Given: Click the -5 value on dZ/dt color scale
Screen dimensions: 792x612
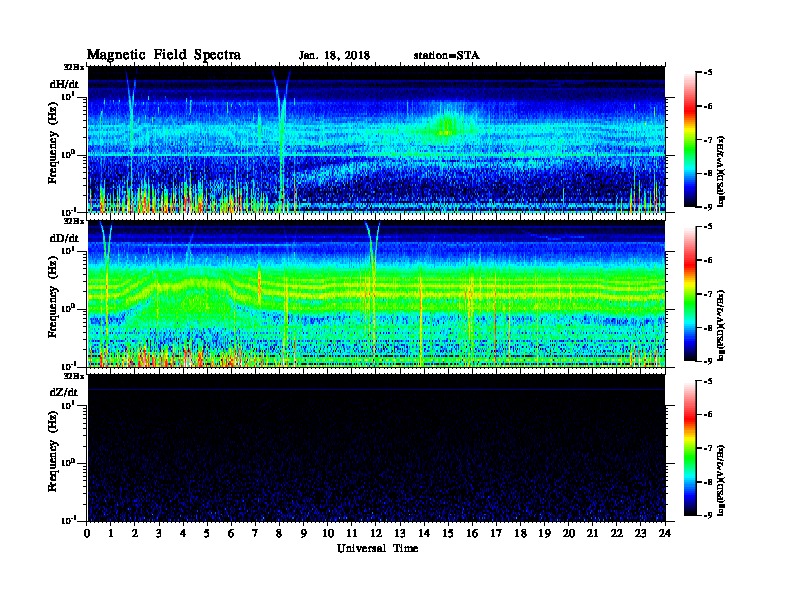Looking at the screenshot, I should pos(708,381).
